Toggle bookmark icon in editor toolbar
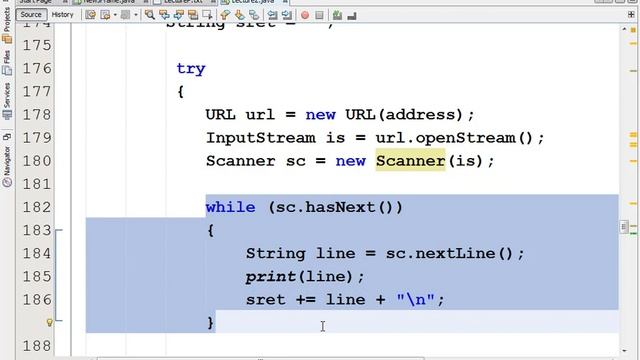640x360 pixels. (254, 16)
